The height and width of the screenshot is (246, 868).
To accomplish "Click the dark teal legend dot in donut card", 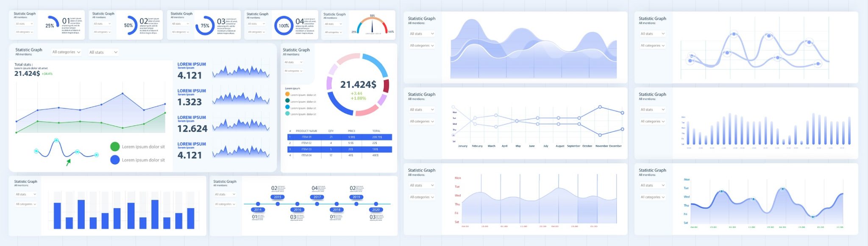I will click(287, 101).
